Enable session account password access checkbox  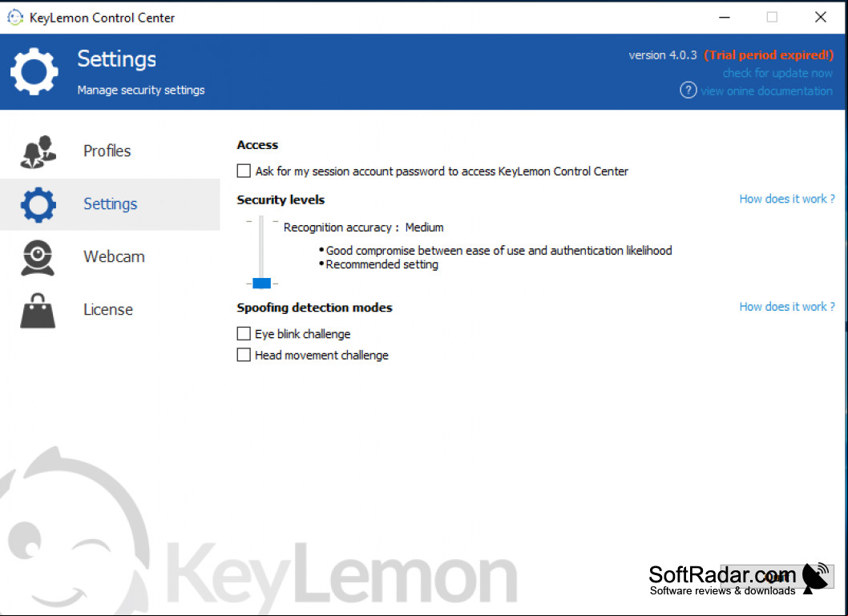[x=244, y=171]
